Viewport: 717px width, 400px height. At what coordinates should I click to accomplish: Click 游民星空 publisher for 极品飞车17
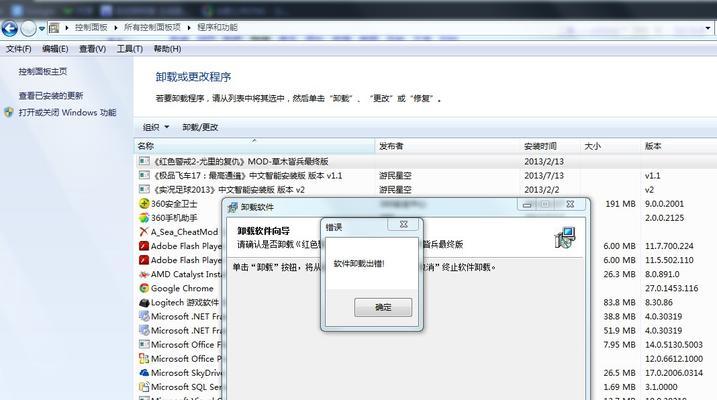395,176
